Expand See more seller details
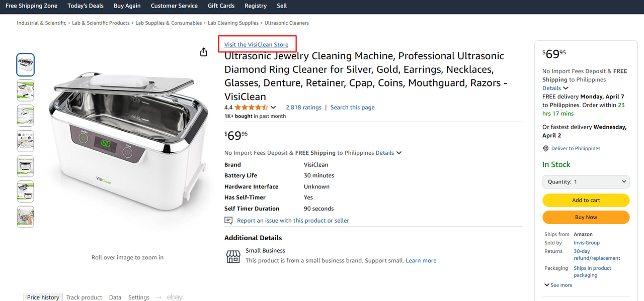This screenshot has height=301, width=644. [558, 285]
